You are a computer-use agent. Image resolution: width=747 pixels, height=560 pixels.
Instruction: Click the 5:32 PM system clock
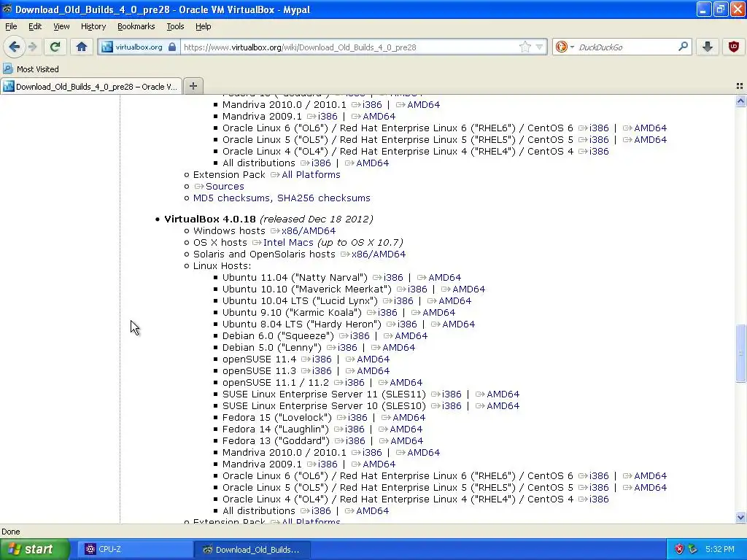click(720, 550)
